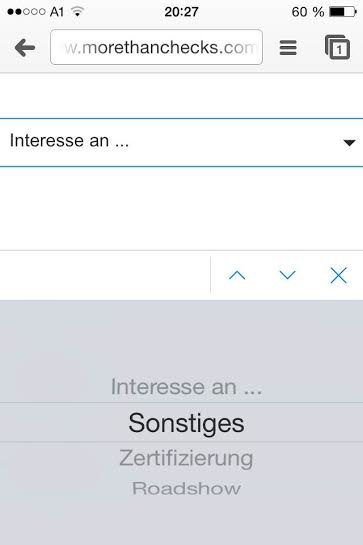The image size is (363, 545).
Task: Open the browser hamburger menu
Action: [288, 48]
